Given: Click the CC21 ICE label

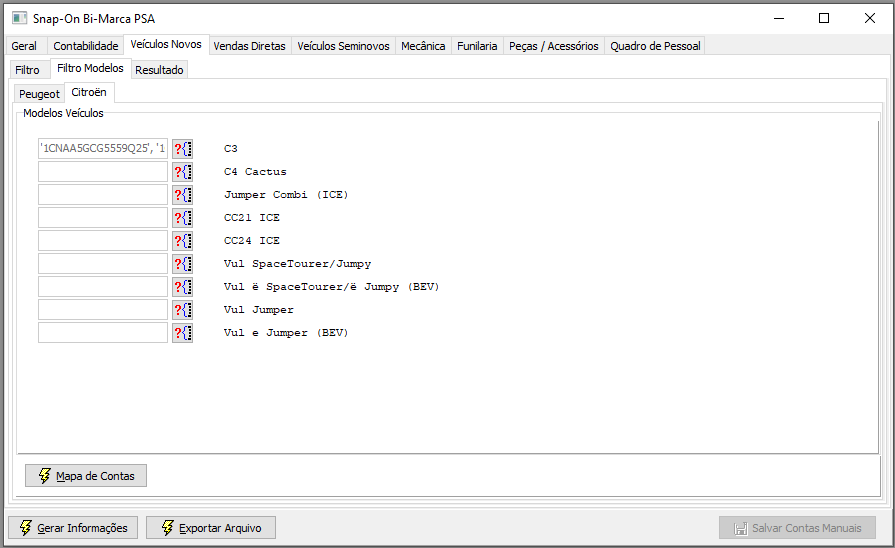Looking at the screenshot, I should pyautogui.click(x=252, y=217).
